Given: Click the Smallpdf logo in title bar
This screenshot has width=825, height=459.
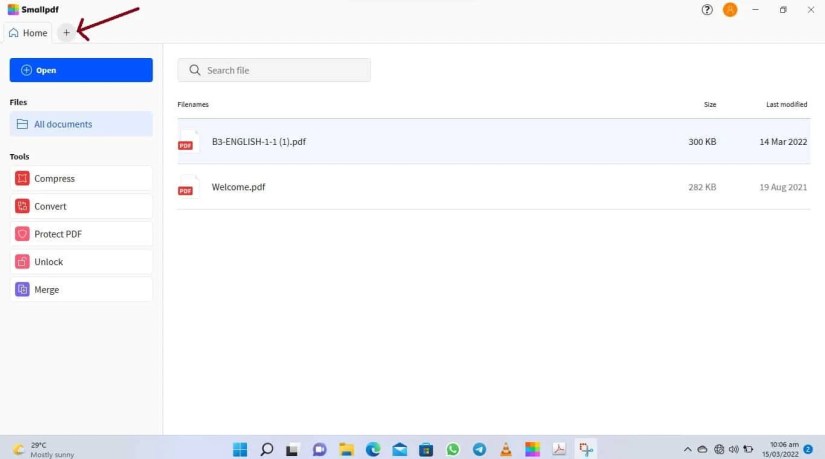Looking at the screenshot, I should click(33, 9).
